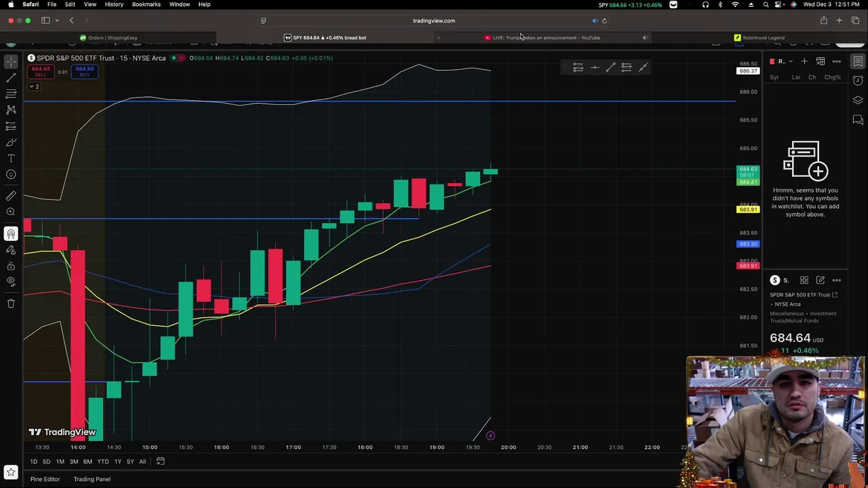Select the brush drawing tool
The width and height of the screenshot is (868, 488).
click(11, 142)
